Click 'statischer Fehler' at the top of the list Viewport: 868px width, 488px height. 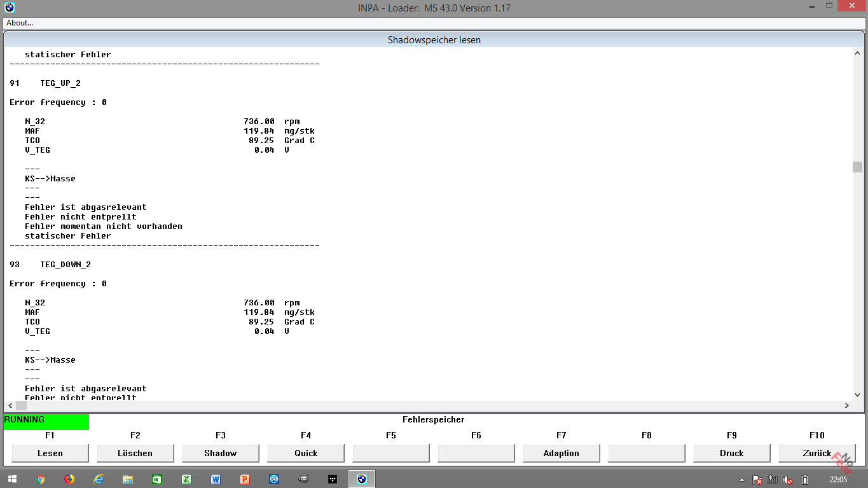point(68,55)
